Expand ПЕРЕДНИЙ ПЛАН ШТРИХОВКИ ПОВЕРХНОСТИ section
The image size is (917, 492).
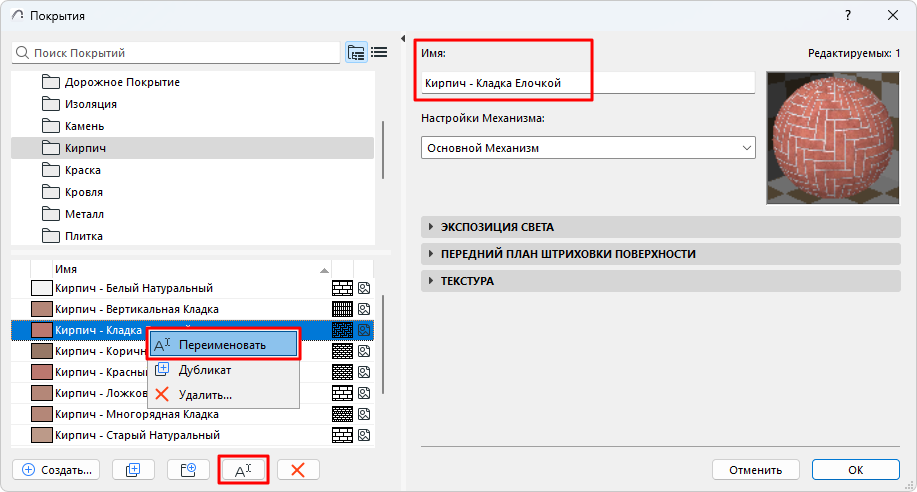[660, 254]
